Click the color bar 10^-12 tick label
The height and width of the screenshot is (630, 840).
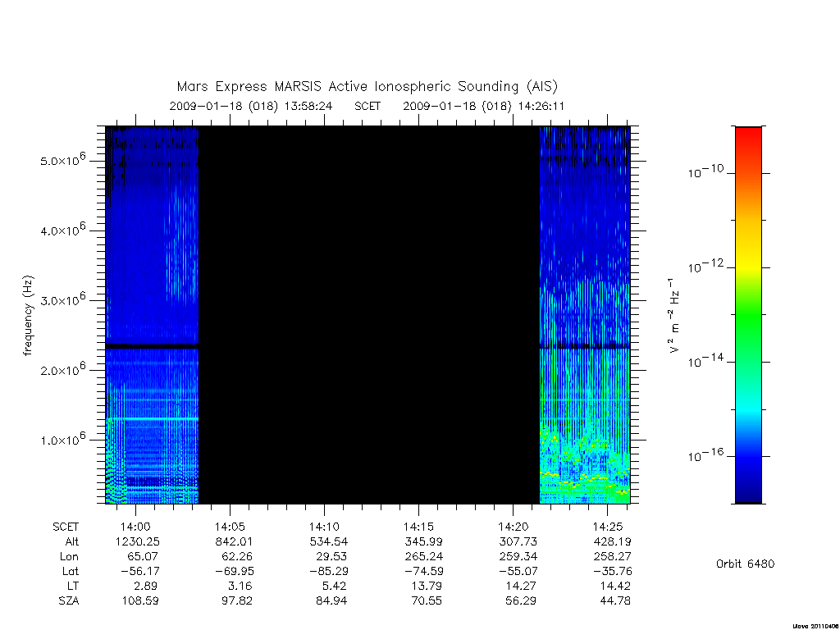(705, 266)
